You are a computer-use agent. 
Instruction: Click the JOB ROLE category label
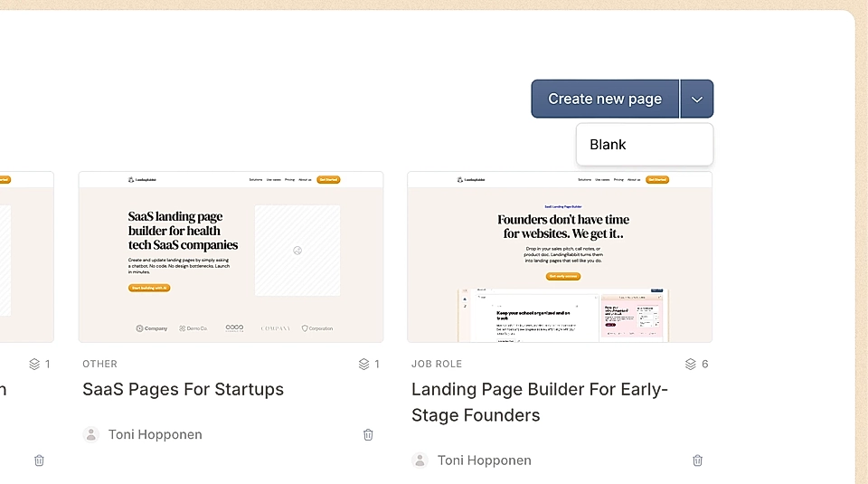pyautogui.click(x=436, y=364)
